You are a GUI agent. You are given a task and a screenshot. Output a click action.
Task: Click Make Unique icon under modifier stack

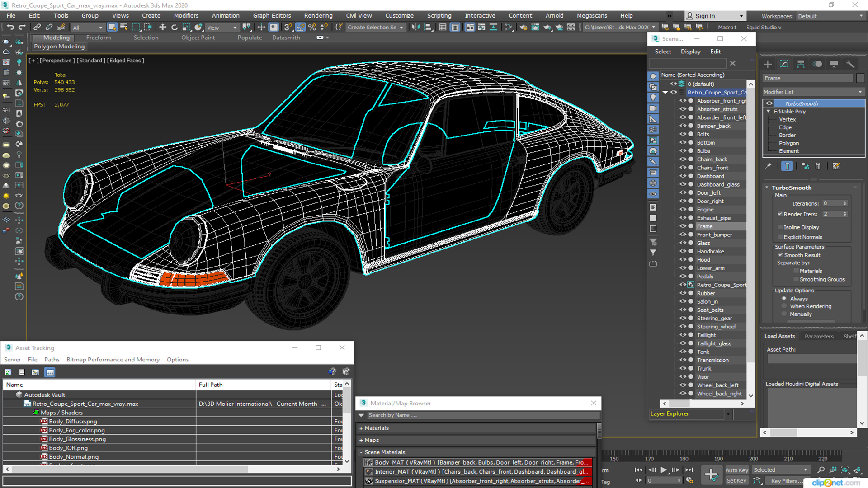tap(805, 166)
